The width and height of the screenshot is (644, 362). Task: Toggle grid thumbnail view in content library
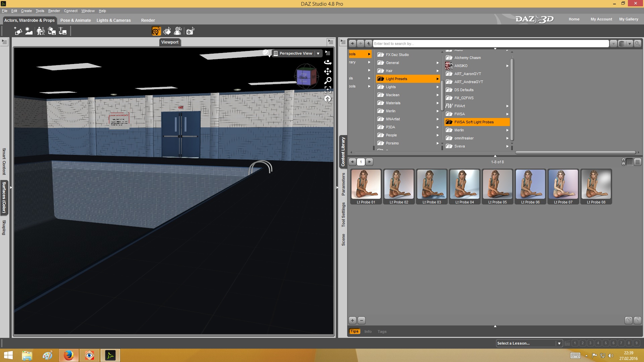(630, 162)
